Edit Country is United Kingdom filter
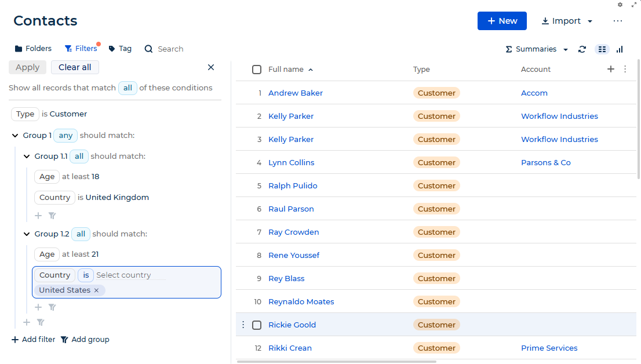The image size is (641, 364). point(55,198)
